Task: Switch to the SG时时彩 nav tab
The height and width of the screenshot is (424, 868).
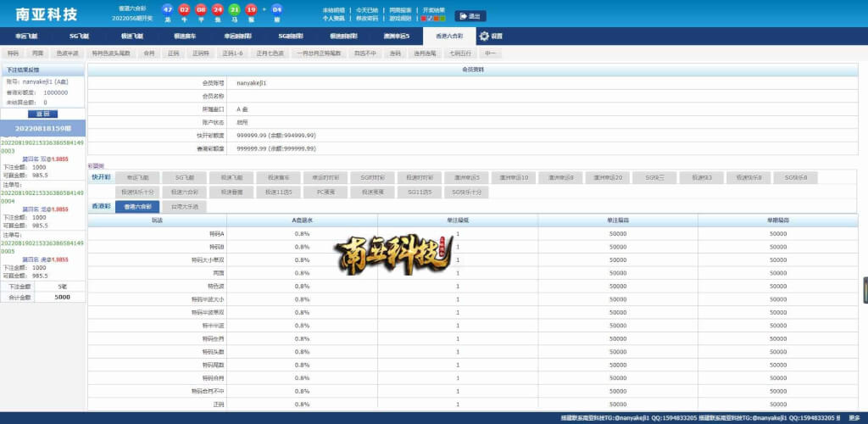Action: pos(291,36)
